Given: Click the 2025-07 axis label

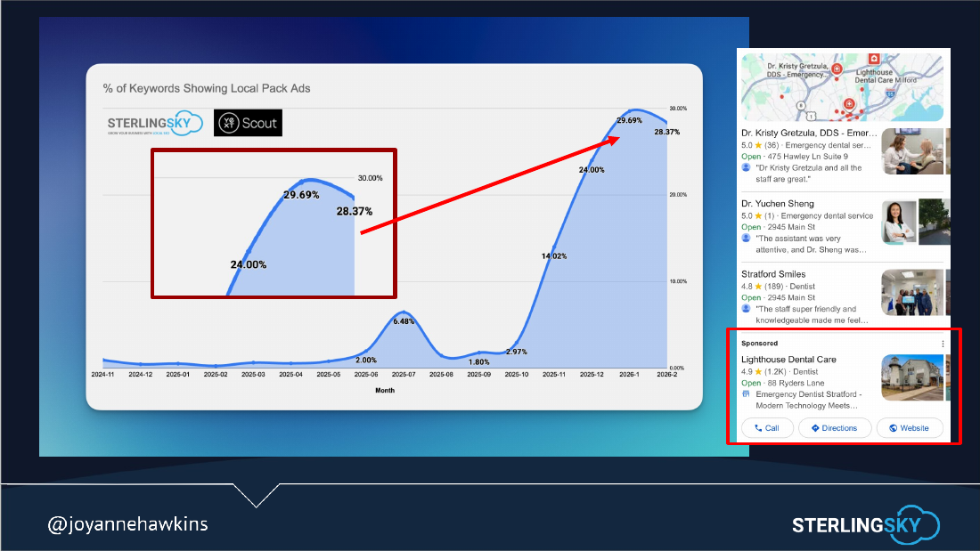Looking at the screenshot, I should 403,374.
